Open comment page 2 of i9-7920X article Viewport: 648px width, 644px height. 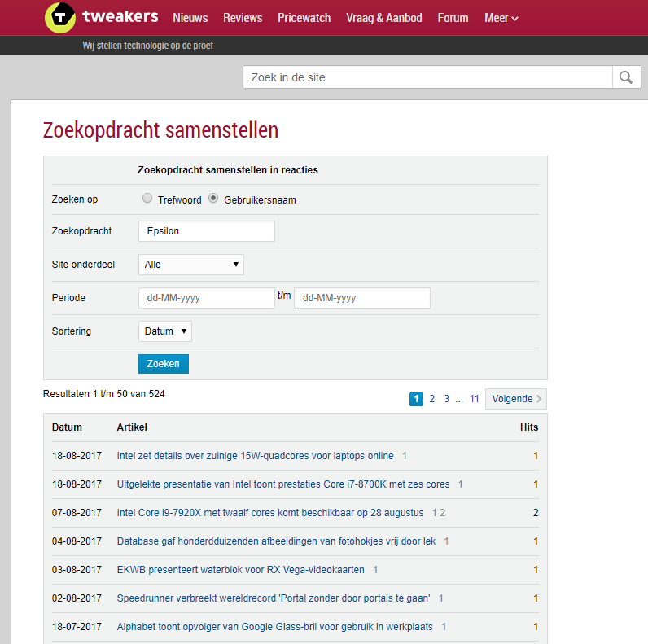coord(443,513)
